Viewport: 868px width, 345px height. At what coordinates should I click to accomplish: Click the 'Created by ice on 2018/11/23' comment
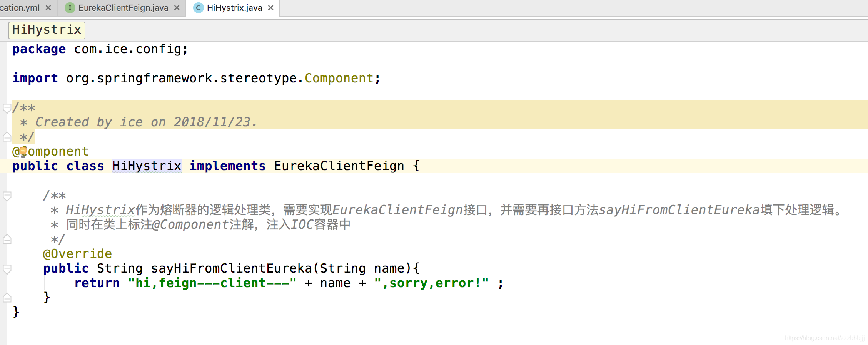[x=146, y=122]
